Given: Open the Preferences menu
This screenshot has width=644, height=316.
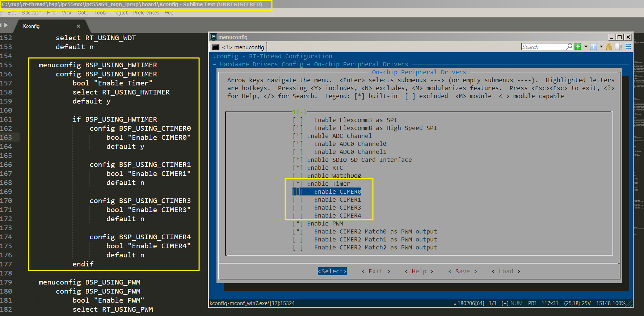Looking at the screenshot, I should pyautogui.click(x=146, y=13).
